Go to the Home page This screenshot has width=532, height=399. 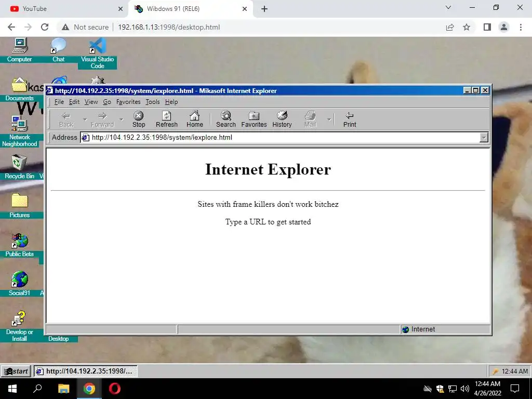click(195, 119)
